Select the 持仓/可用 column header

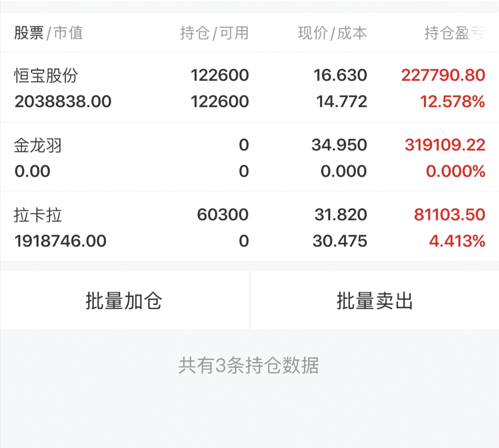[x=214, y=33]
